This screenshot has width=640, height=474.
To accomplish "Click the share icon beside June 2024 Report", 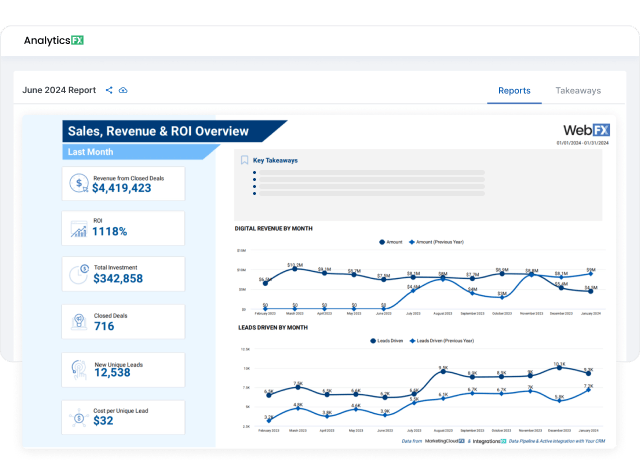I will pos(109,90).
